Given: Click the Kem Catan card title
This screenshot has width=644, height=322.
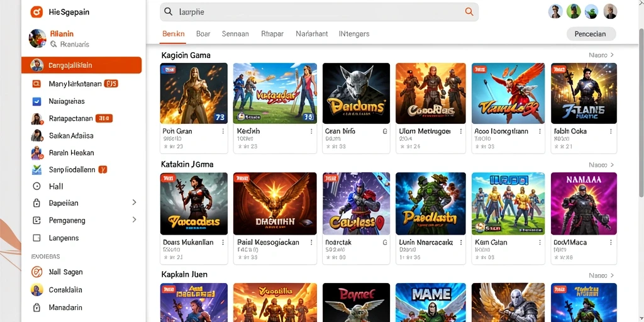Looking at the screenshot, I should (491, 242).
